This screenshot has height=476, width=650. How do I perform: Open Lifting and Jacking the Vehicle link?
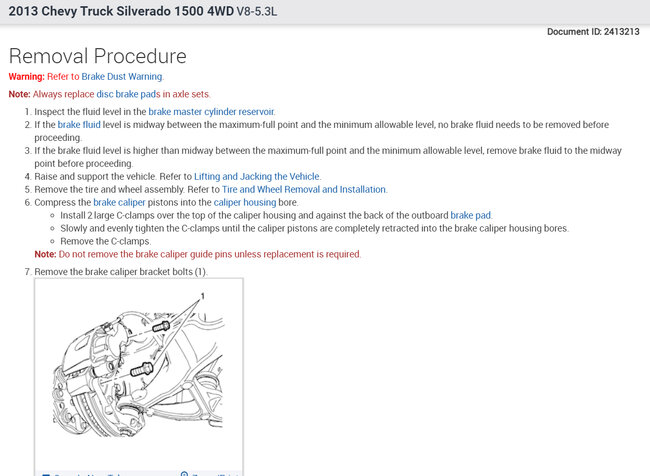257,176
